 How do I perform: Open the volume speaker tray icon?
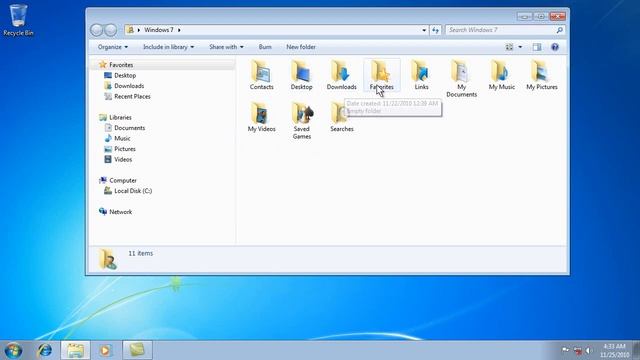588,350
